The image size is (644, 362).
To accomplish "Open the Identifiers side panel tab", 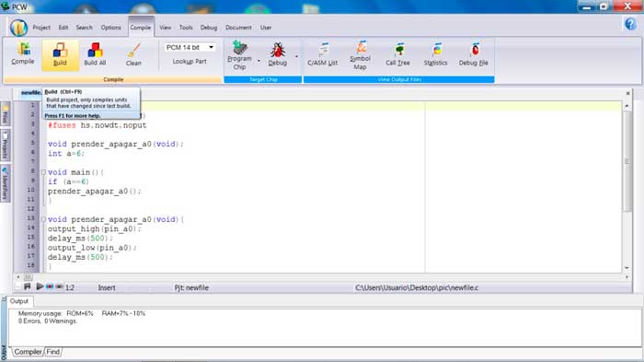I will pyautogui.click(x=5, y=183).
